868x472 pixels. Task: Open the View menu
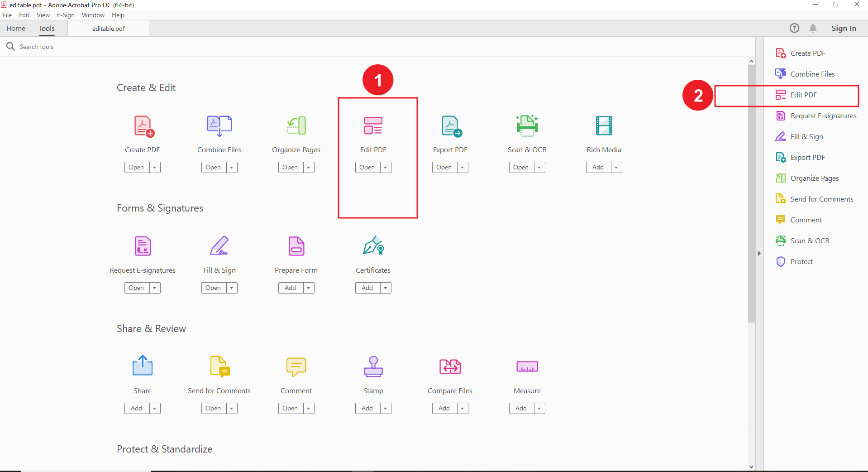click(x=43, y=15)
